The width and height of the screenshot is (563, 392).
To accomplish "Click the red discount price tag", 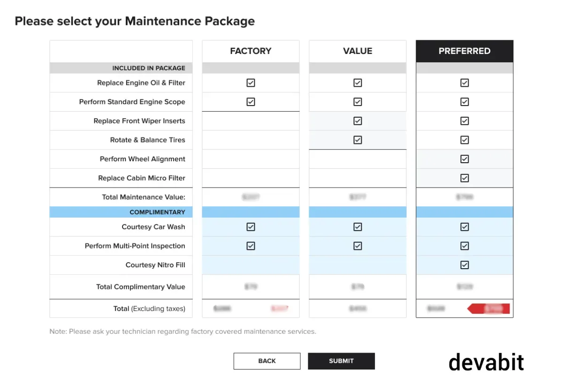I will (489, 309).
